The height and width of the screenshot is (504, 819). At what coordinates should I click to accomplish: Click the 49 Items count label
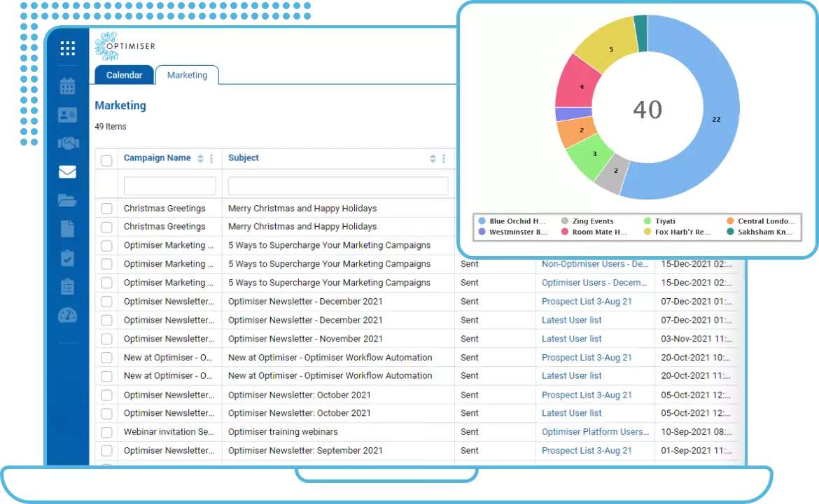pyautogui.click(x=110, y=127)
